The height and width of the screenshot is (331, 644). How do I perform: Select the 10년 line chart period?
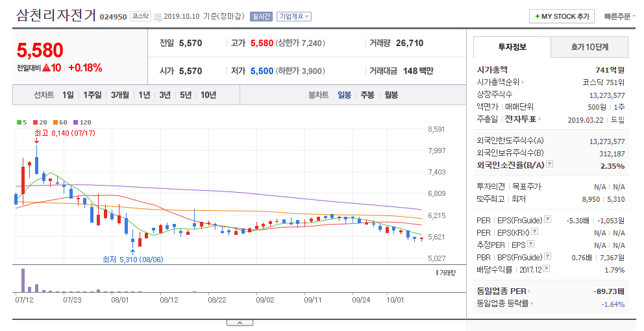click(208, 95)
